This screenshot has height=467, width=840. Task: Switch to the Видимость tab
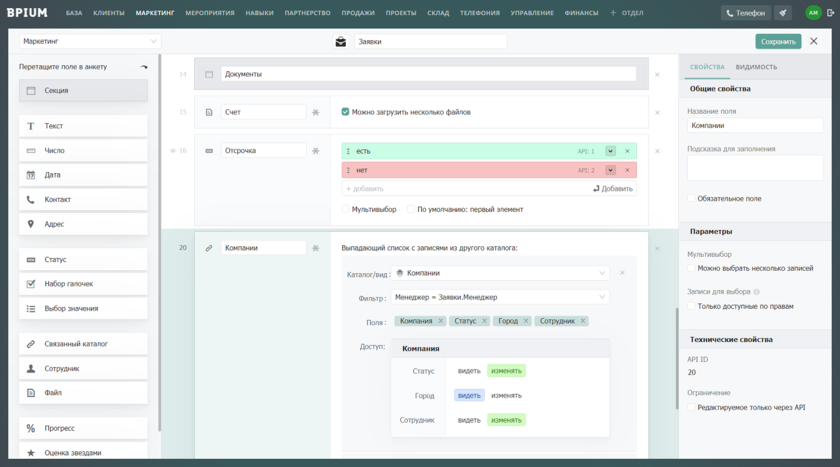[756, 67]
